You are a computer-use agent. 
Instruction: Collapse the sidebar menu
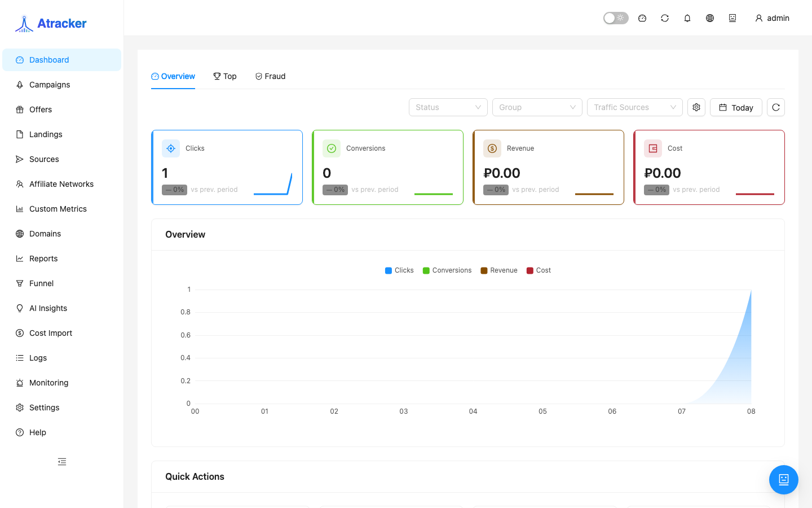click(x=62, y=462)
